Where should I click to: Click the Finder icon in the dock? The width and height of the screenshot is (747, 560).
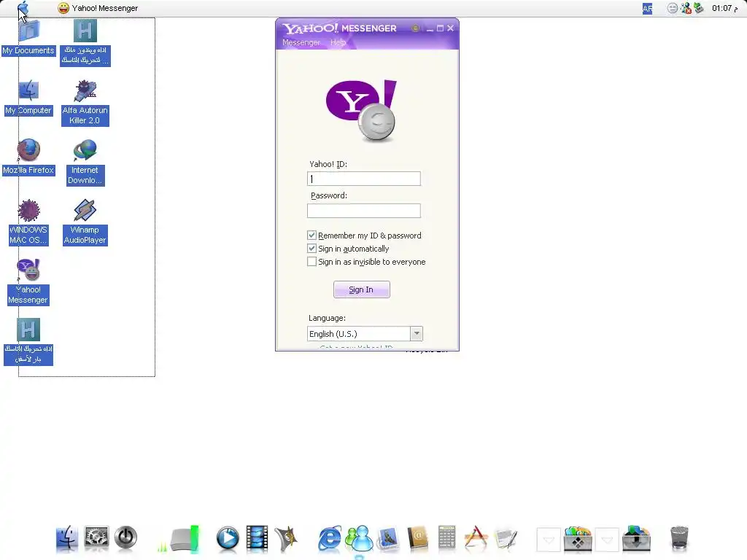[66, 539]
